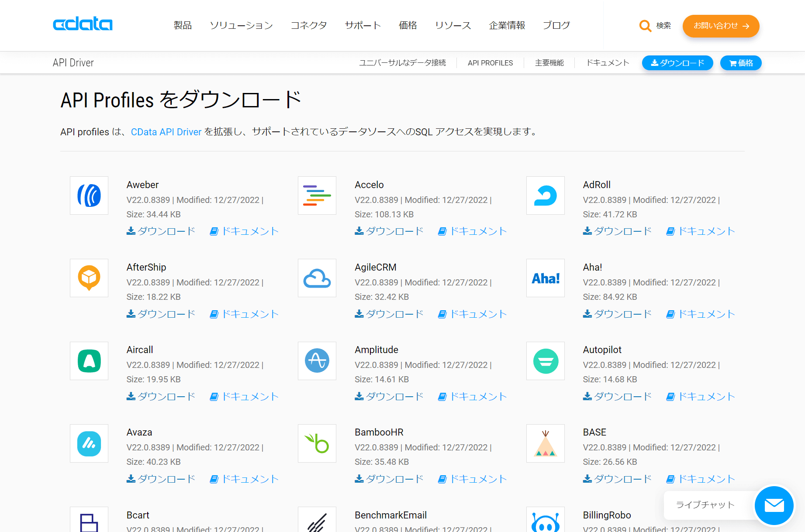Open 企業情報 menu
805x532 pixels.
point(507,25)
